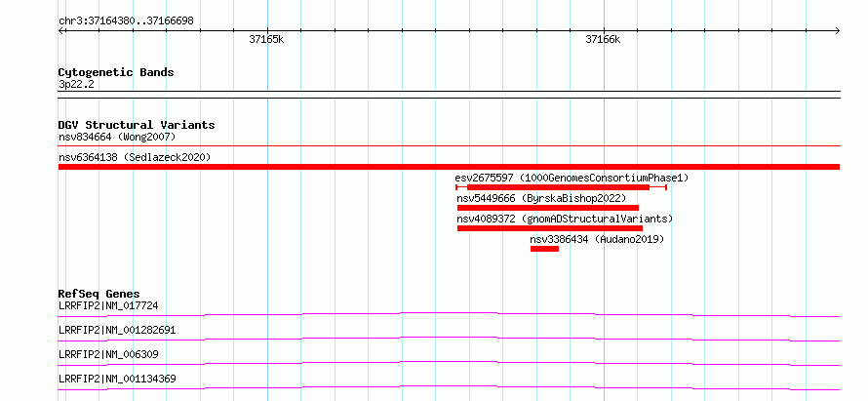
Task: Open nsv3386434 (Audano2019) label
Action: 597,239
